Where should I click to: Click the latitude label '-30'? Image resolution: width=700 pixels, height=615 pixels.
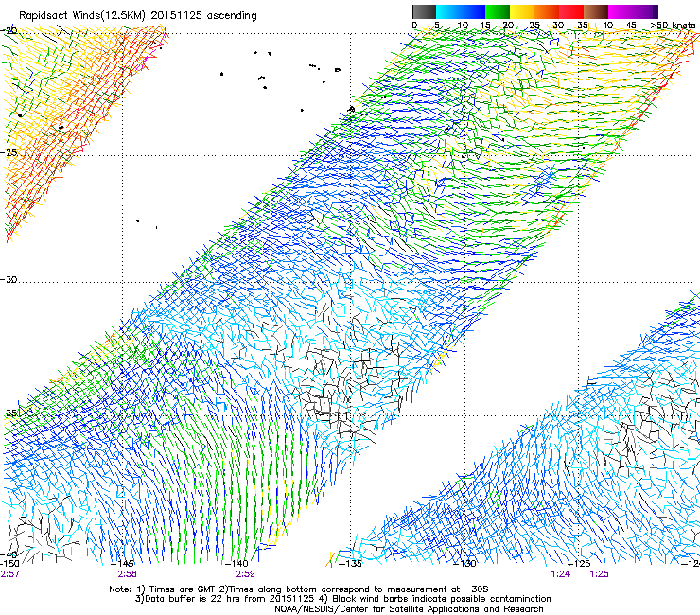[9, 279]
